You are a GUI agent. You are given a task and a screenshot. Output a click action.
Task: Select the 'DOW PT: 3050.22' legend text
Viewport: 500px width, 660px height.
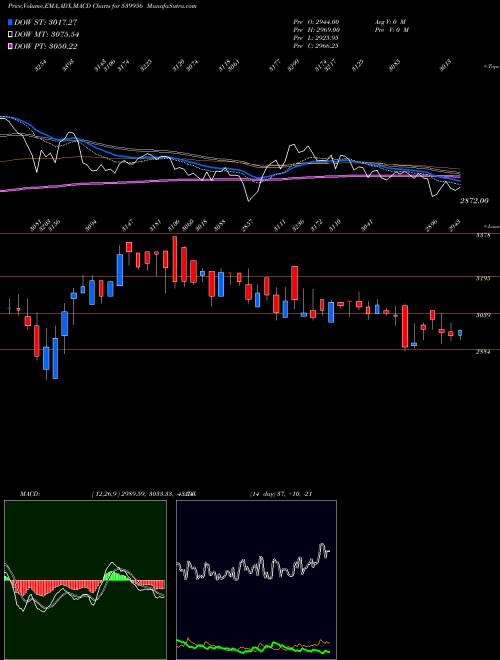[45, 46]
